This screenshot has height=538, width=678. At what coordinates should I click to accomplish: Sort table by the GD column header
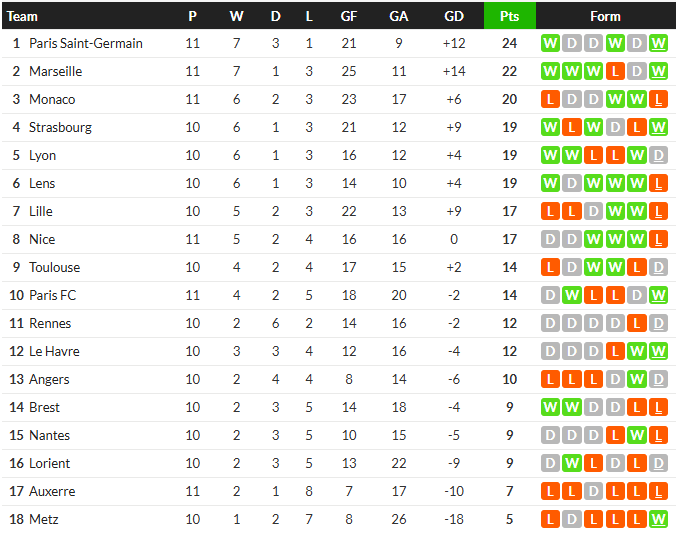pyautogui.click(x=454, y=16)
